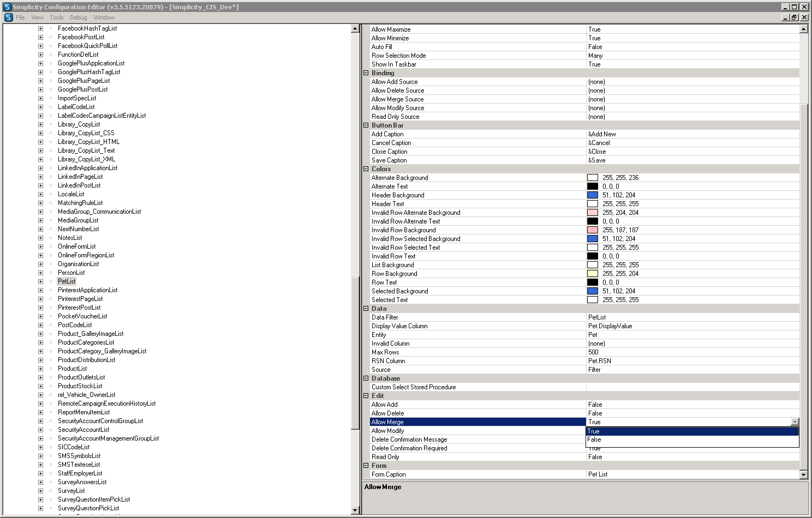Select the Row Selection Mode property

tap(584, 56)
